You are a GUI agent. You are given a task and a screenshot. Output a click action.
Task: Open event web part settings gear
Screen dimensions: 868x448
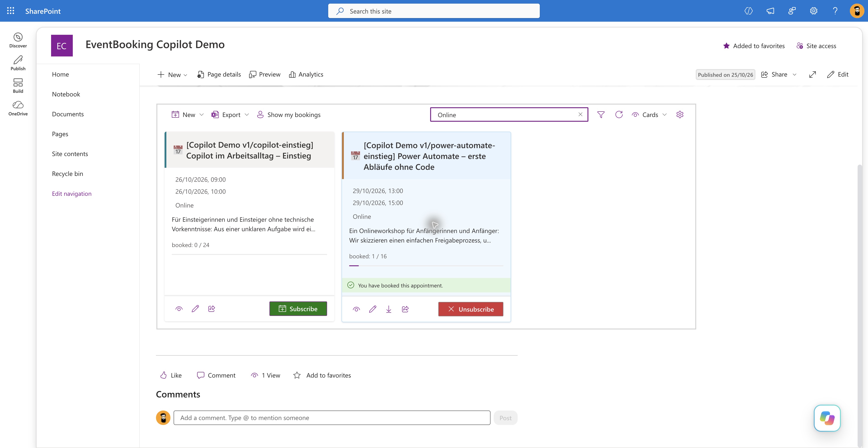click(680, 114)
